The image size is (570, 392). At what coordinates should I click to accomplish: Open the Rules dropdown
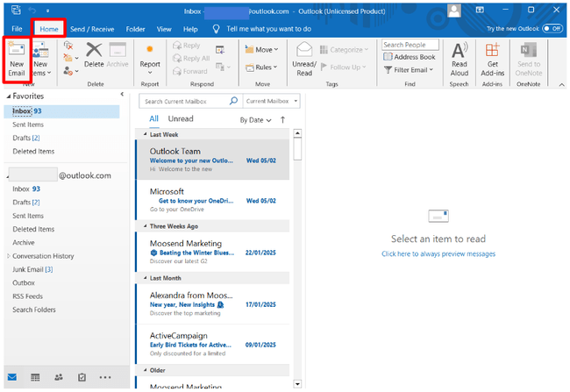[261, 68]
